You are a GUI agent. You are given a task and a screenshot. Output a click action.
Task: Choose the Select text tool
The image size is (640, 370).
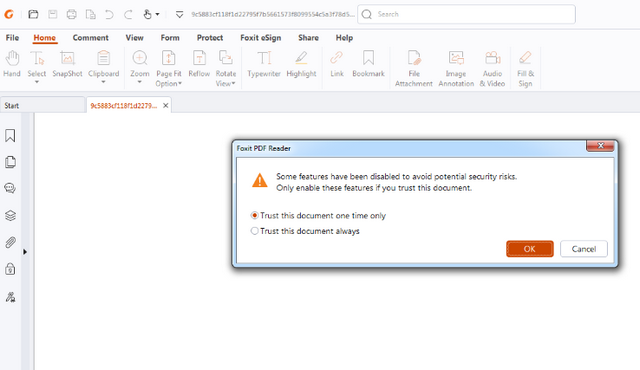click(x=37, y=64)
